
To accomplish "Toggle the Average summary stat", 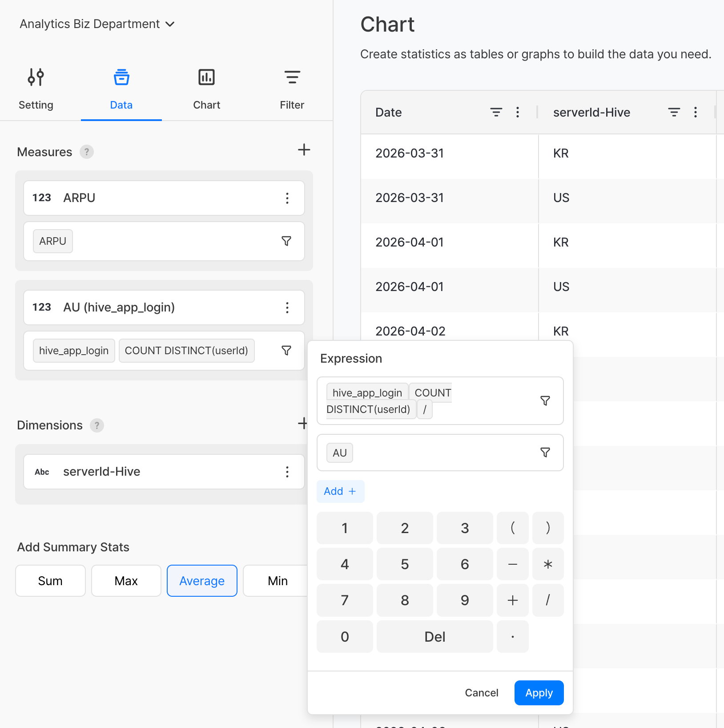I will point(202,581).
